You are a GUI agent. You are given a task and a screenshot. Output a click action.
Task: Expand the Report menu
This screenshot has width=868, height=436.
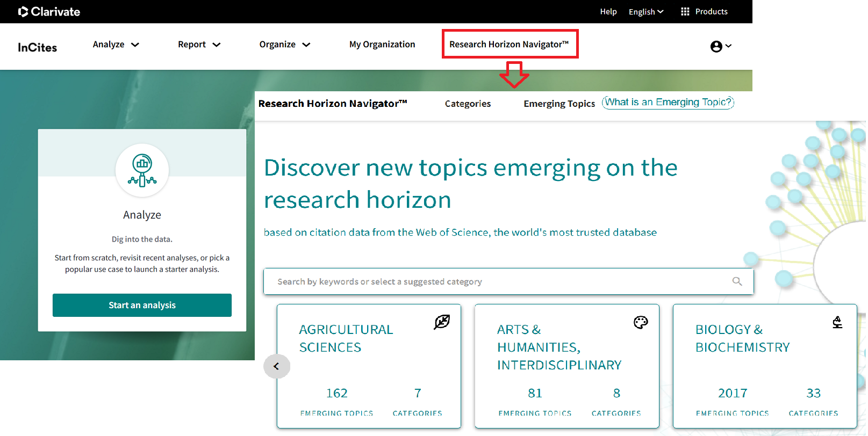point(199,45)
